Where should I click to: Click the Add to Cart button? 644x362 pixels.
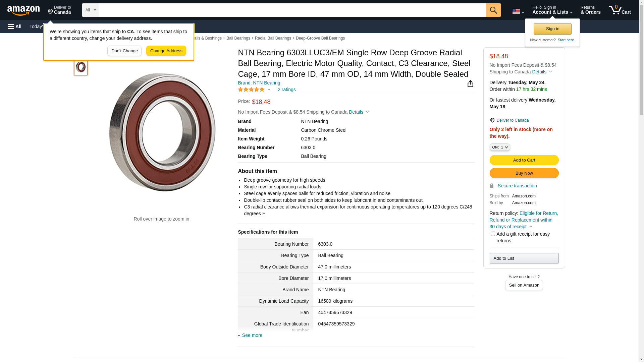pyautogui.click(x=524, y=160)
